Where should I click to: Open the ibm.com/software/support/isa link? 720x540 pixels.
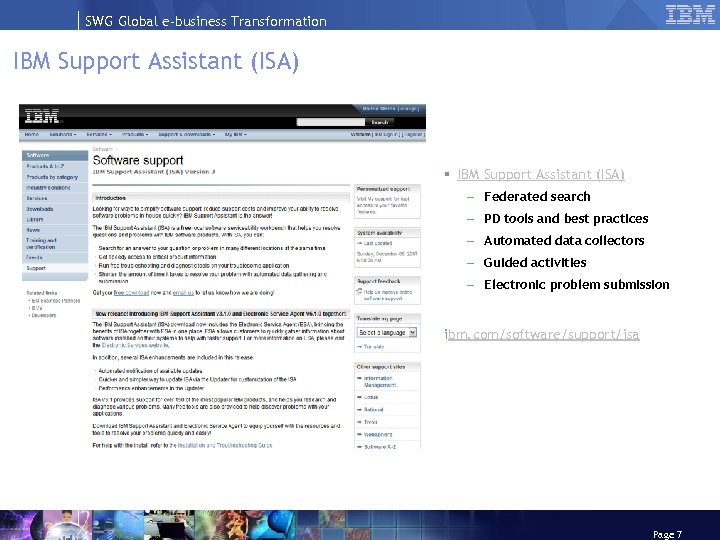point(542,334)
